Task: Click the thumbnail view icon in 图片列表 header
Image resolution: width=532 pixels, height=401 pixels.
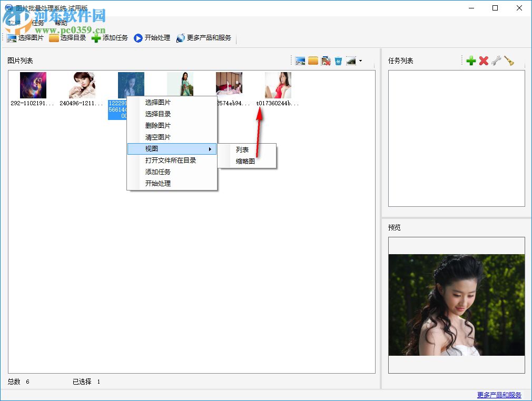Action: coord(352,61)
